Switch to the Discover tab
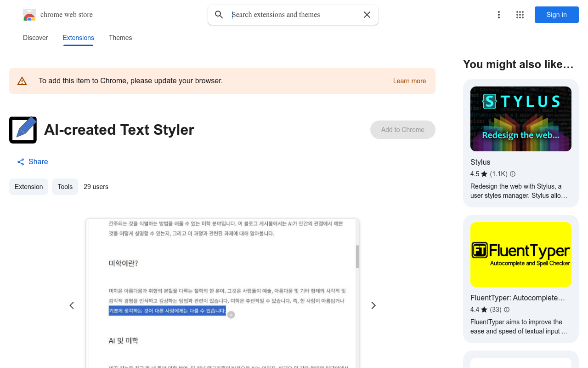 tap(35, 38)
